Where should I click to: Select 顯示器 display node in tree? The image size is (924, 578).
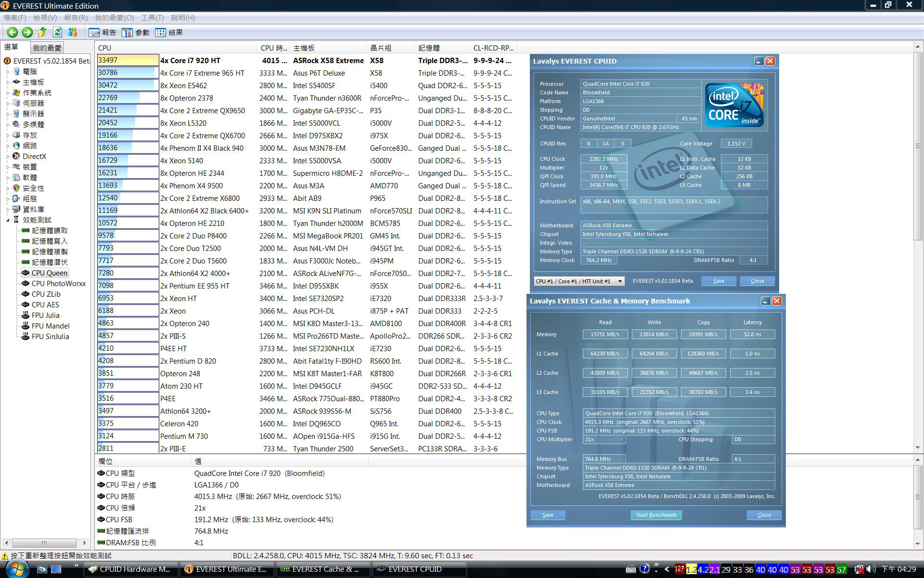tap(33, 114)
